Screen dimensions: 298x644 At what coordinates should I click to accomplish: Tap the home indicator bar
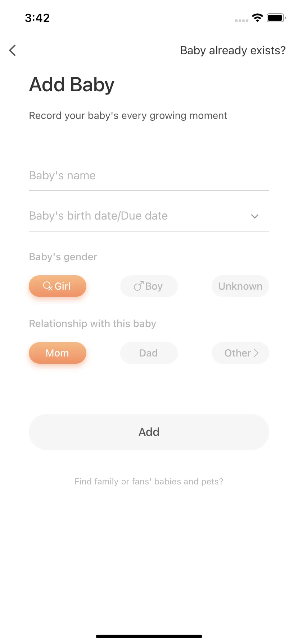tap(149, 636)
